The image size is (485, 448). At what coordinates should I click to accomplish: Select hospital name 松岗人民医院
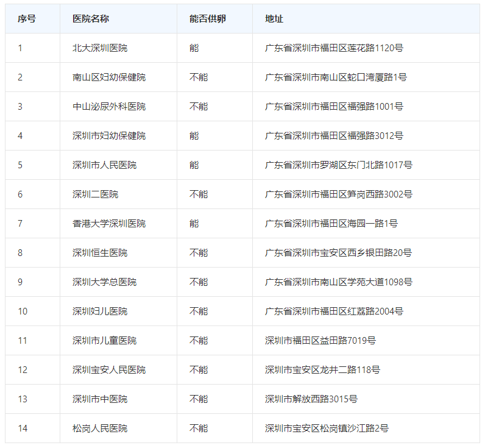100,428
